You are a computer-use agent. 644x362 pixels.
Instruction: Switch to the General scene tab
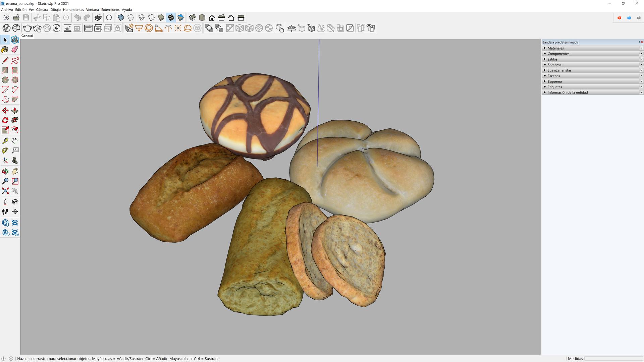tap(27, 36)
